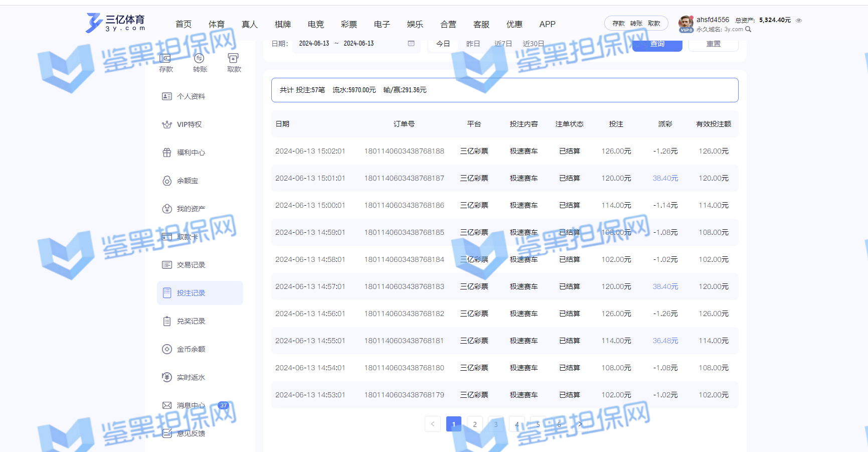Open the 消息中心 envelope icon

[167, 405]
